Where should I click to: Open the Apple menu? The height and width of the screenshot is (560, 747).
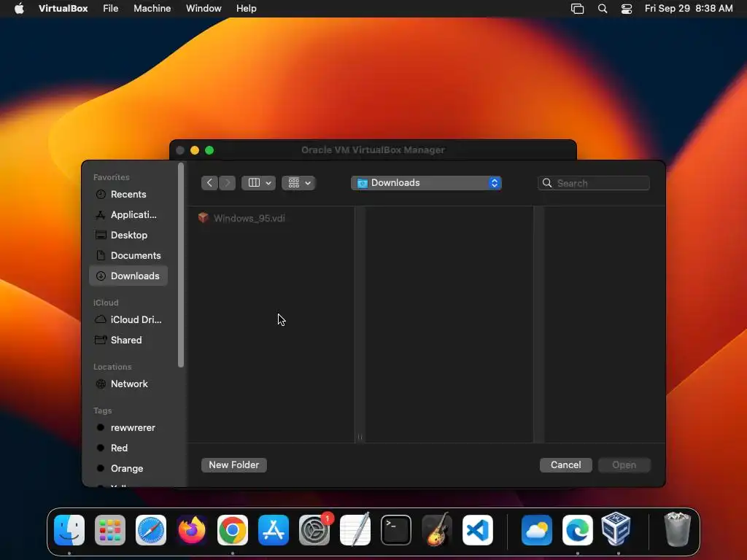coord(19,9)
